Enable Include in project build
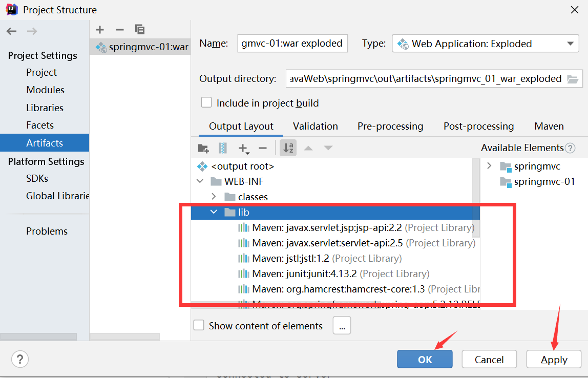The image size is (588, 378). click(206, 102)
